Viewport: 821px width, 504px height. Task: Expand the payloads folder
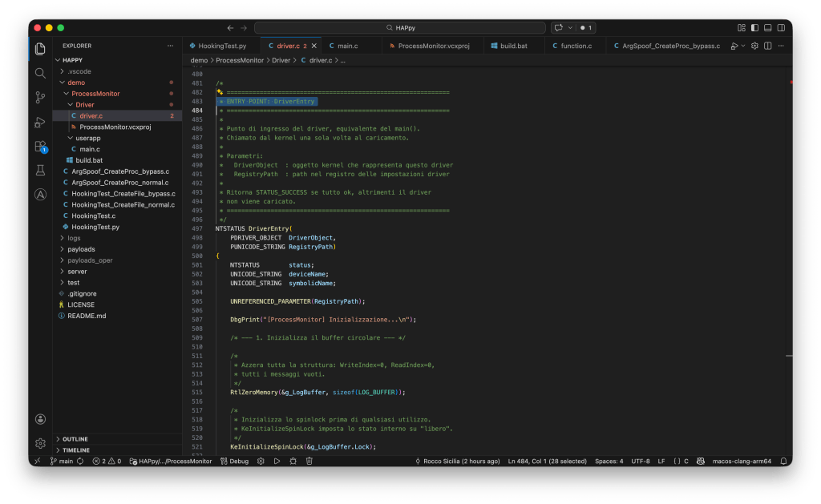click(x=81, y=249)
